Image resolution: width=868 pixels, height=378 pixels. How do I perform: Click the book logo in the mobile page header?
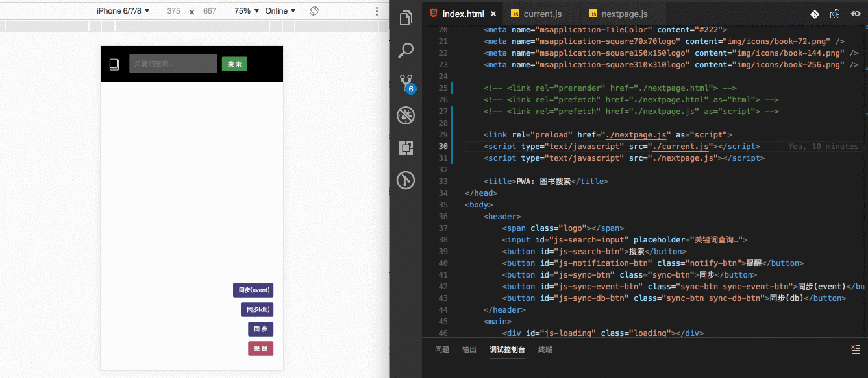114,64
